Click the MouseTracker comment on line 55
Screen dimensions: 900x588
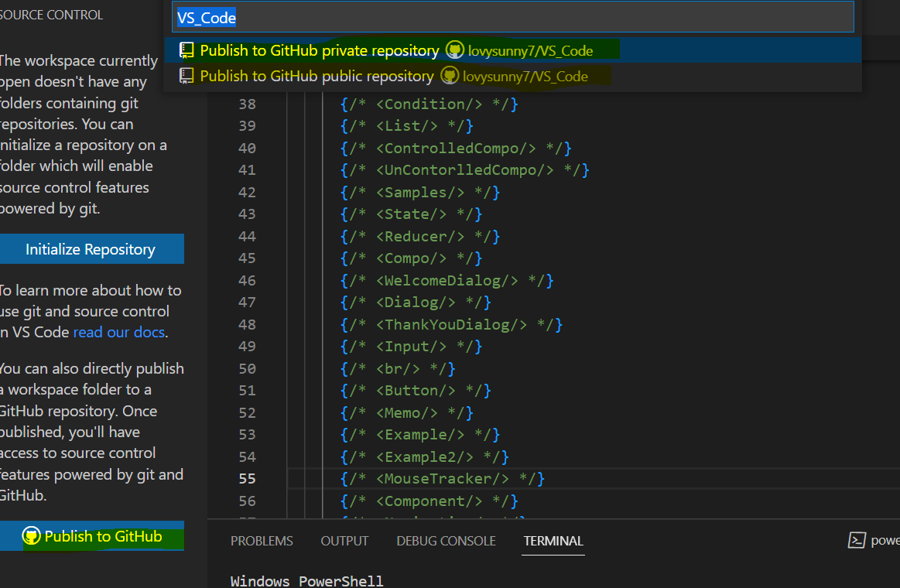(441, 478)
